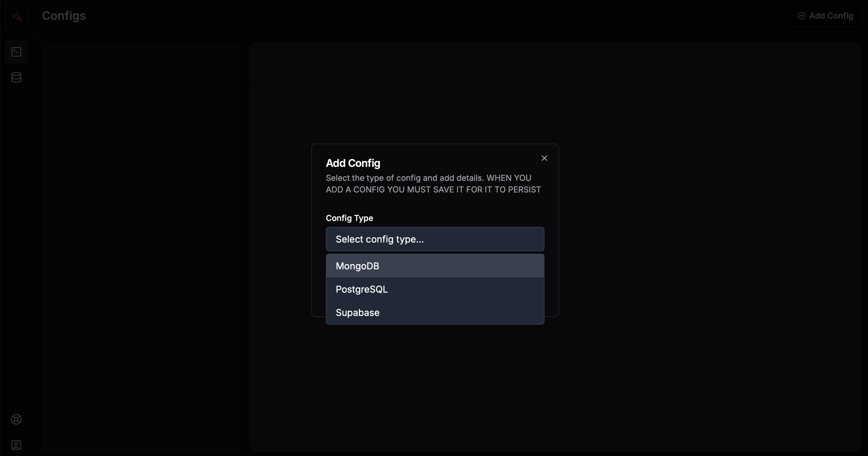Screen dimensions: 868x456
Task: Open the Select config type combo box
Action: [435, 239]
